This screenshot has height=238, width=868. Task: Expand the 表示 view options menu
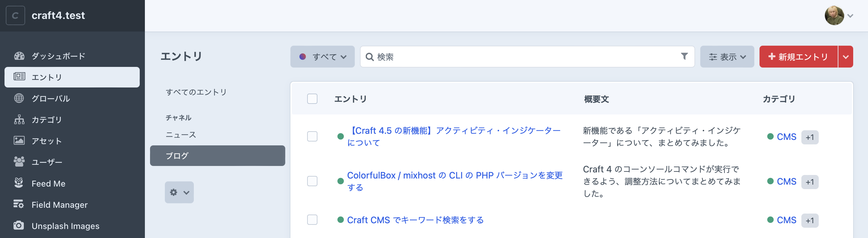pyautogui.click(x=727, y=57)
